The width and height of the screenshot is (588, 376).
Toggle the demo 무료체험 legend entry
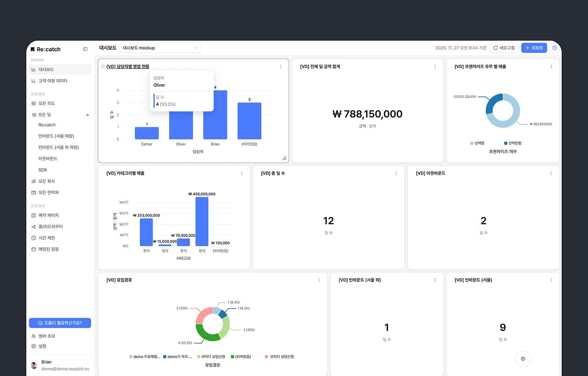pos(145,357)
